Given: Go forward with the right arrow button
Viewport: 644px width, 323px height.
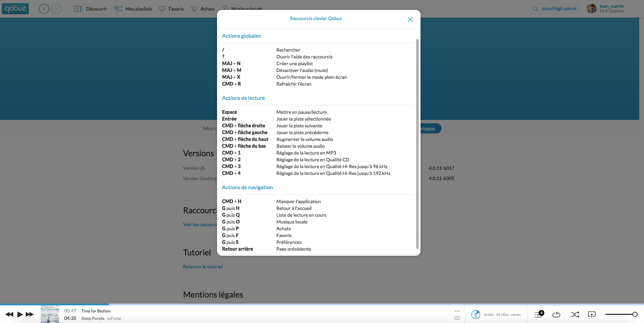Looking at the screenshot, I should click(56, 9).
